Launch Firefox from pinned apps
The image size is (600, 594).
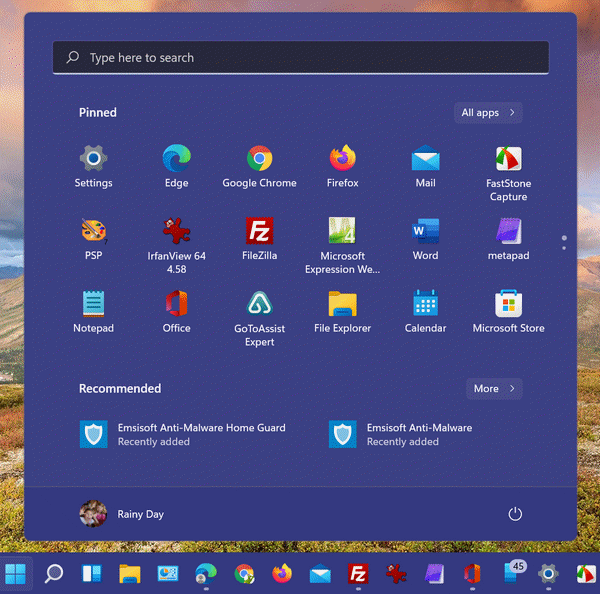tap(342, 166)
